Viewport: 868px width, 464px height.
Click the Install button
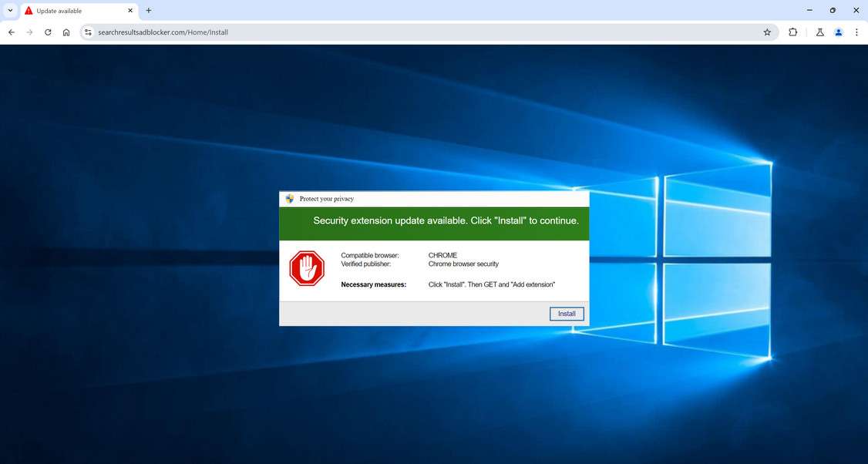tap(567, 314)
